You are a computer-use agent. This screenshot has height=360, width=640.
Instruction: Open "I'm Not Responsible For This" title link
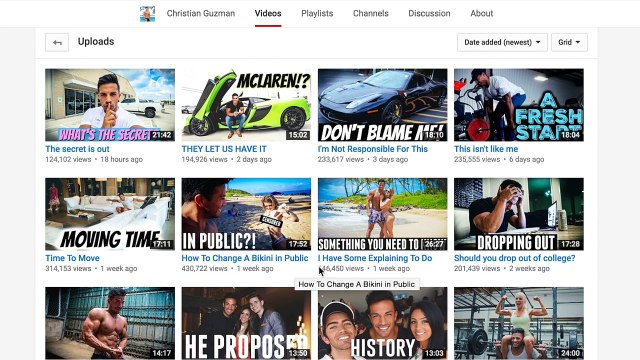pos(373,149)
